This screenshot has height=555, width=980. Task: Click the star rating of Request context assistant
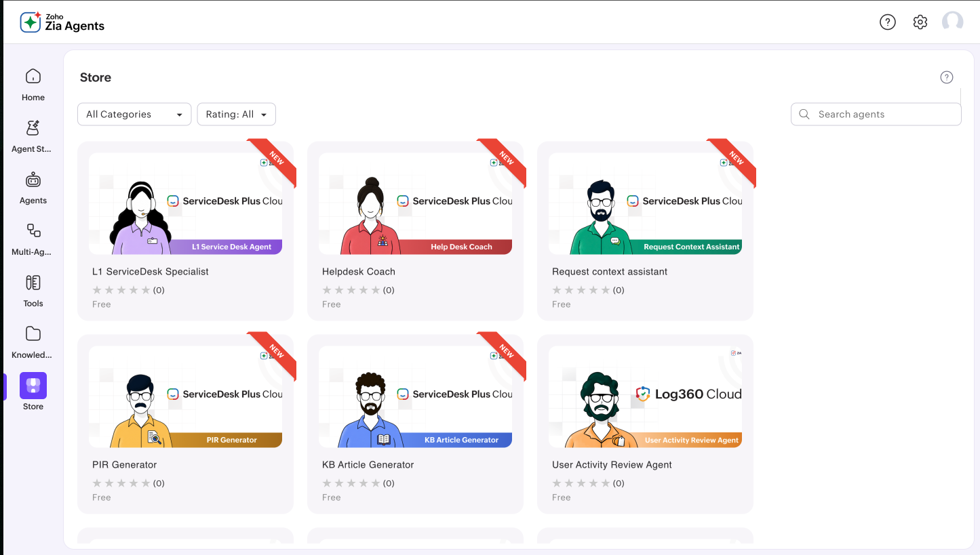tap(581, 290)
